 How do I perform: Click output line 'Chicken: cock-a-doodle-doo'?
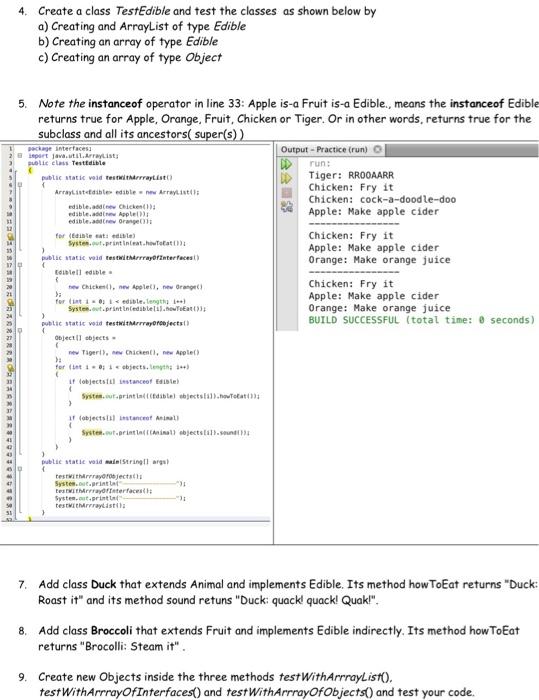coord(382,200)
